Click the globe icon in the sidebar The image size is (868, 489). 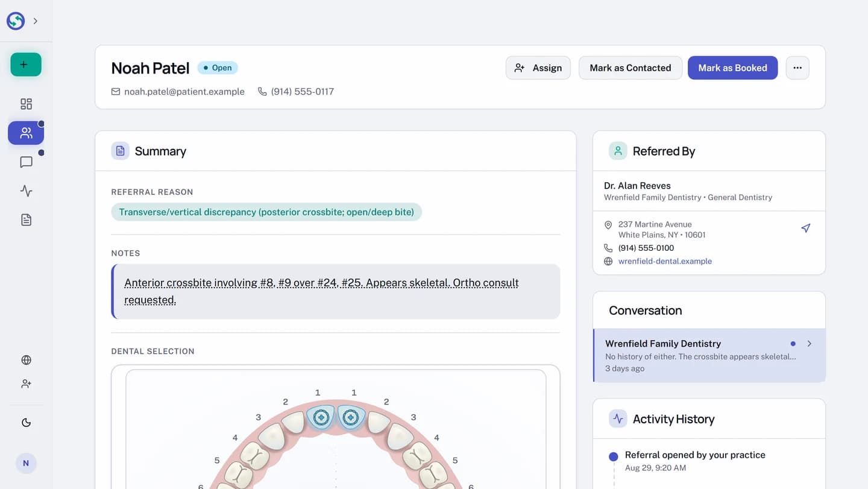26,360
